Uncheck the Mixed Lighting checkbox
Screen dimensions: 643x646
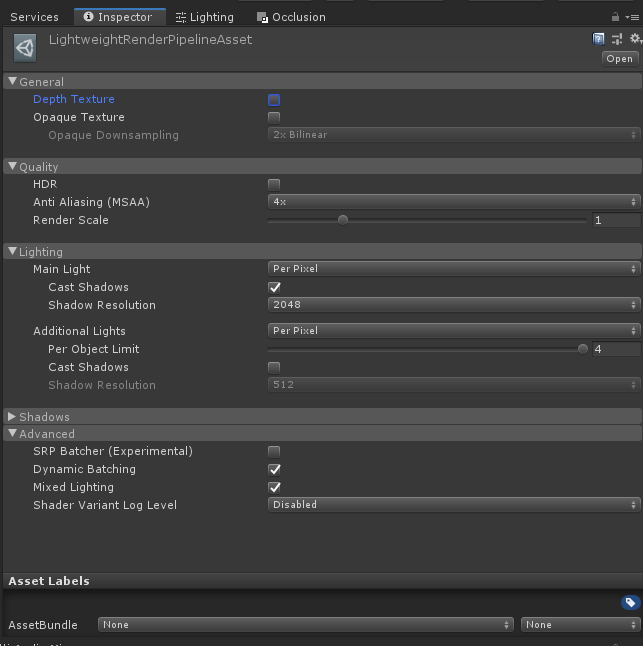274,488
